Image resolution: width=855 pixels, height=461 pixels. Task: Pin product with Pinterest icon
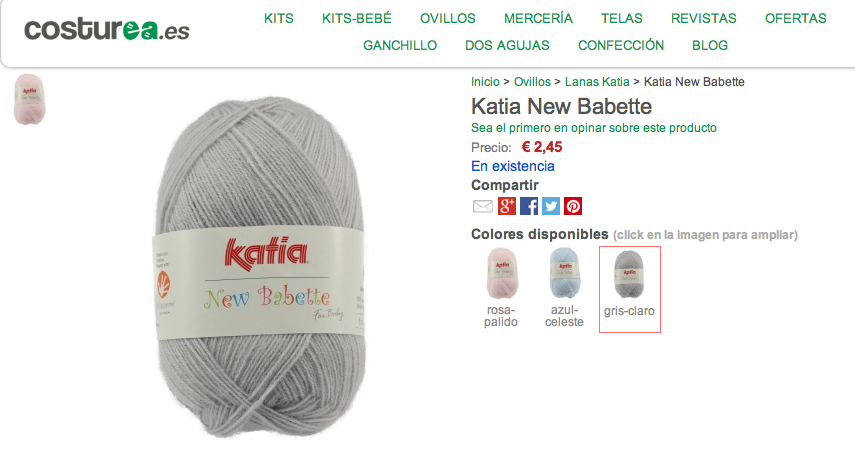pos(573,206)
